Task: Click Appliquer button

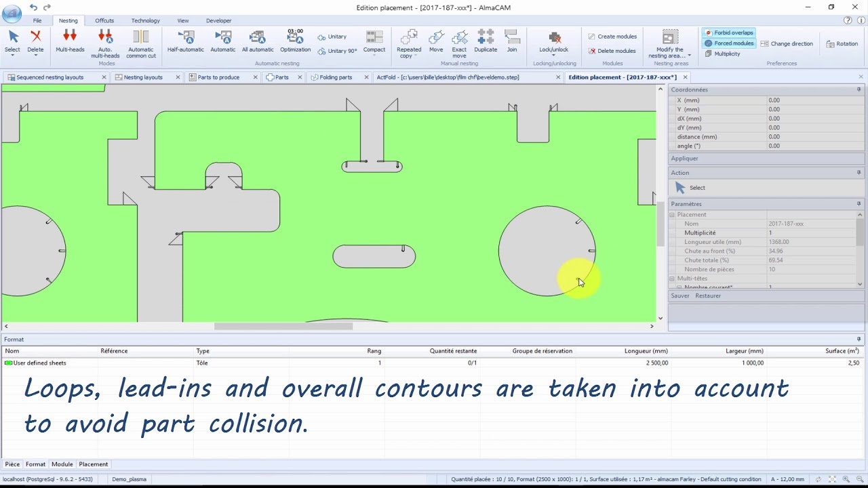Action: [x=684, y=159]
